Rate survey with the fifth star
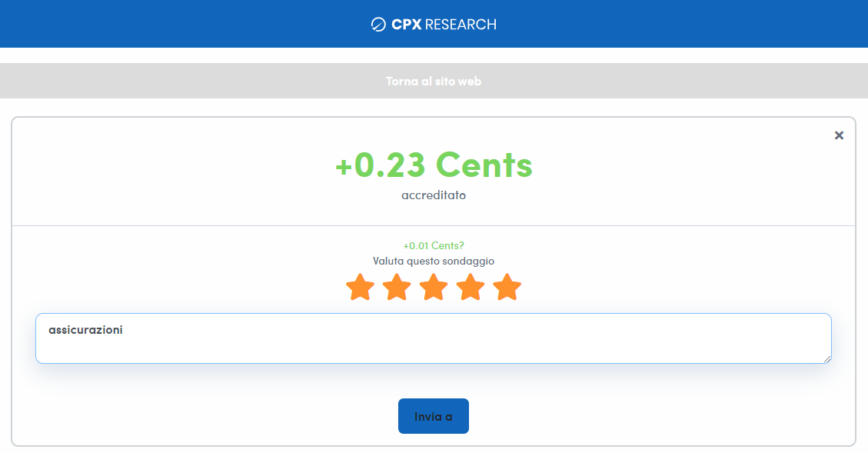This screenshot has width=868, height=453. [507, 287]
